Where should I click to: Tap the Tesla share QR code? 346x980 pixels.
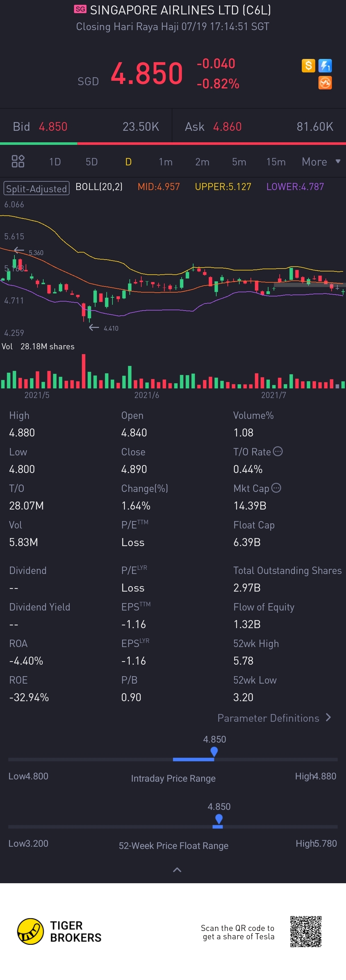pyautogui.click(x=306, y=931)
